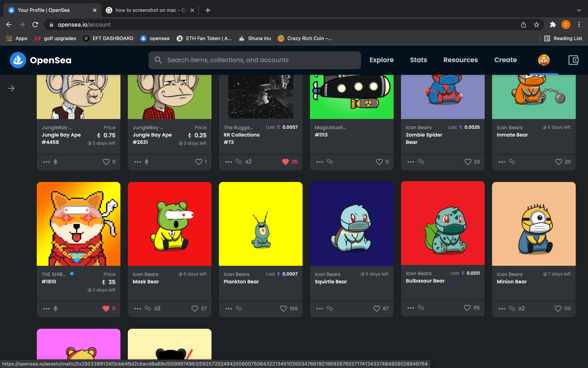588x368 pixels.
Task: Share this page via the share icon
Action: pos(523,25)
